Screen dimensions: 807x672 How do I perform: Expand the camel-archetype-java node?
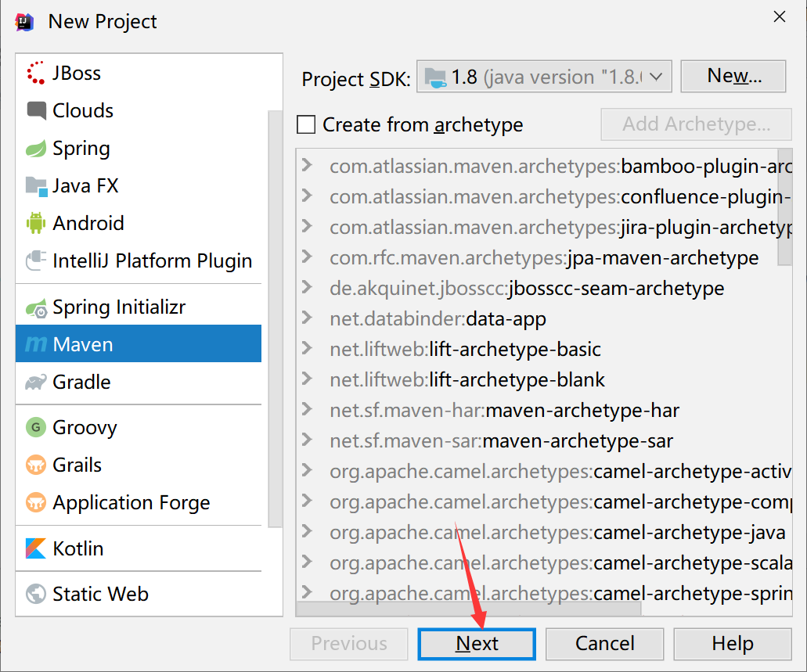coord(308,531)
